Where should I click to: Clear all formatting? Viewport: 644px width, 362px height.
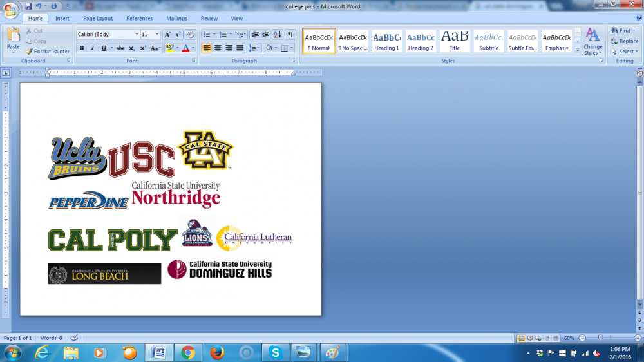190,35
